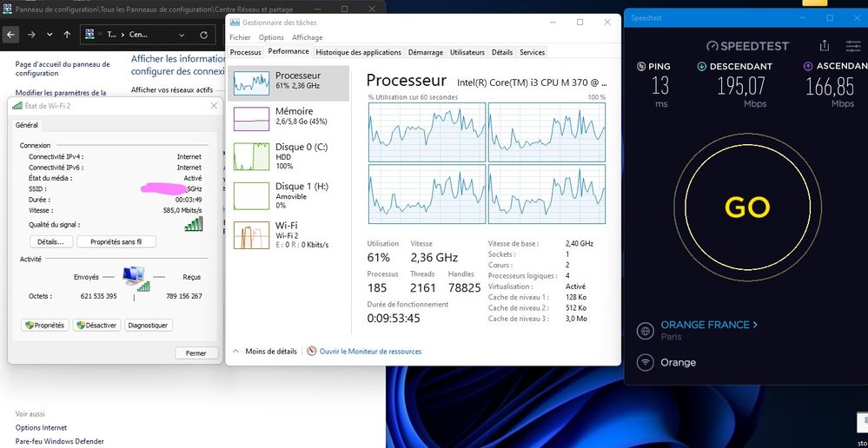This screenshot has height=448, width=868.
Task: Select Mémoire in the performance sidebar
Action: [x=294, y=116]
